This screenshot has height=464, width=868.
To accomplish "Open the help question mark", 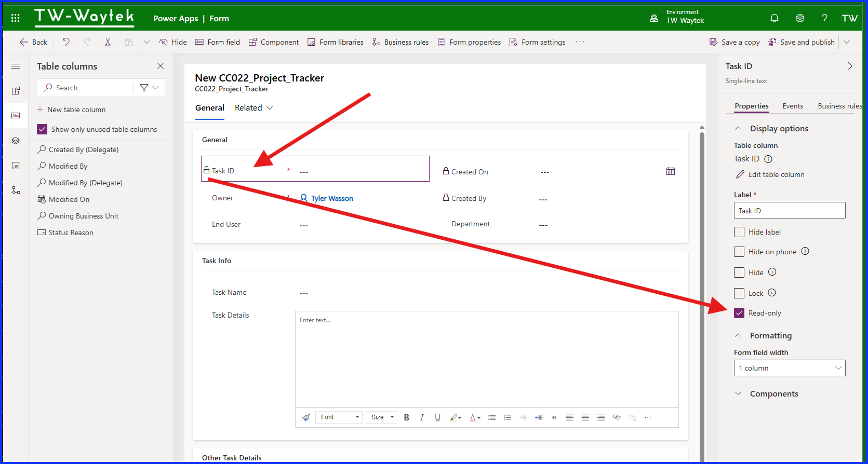I will (x=824, y=18).
